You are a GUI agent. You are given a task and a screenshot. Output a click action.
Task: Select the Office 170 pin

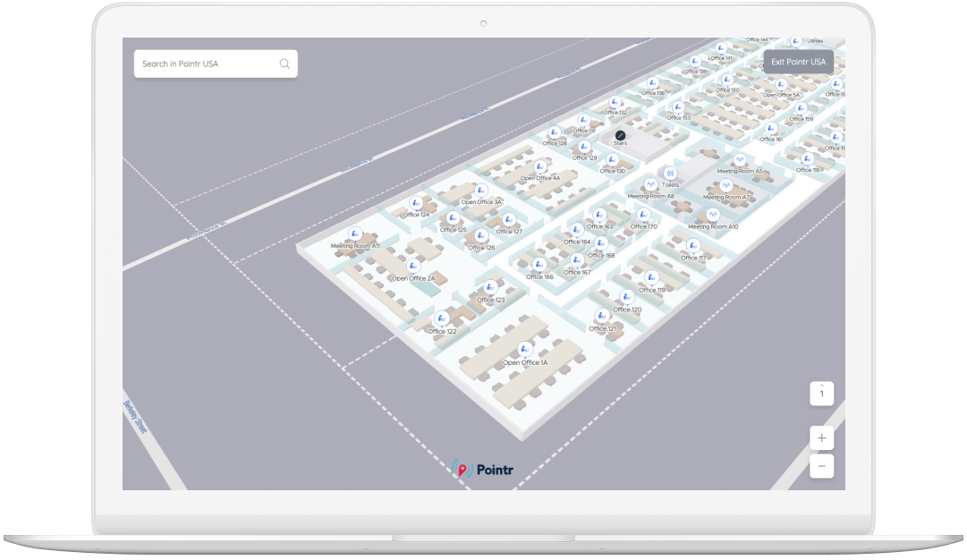tap(643, 214)
